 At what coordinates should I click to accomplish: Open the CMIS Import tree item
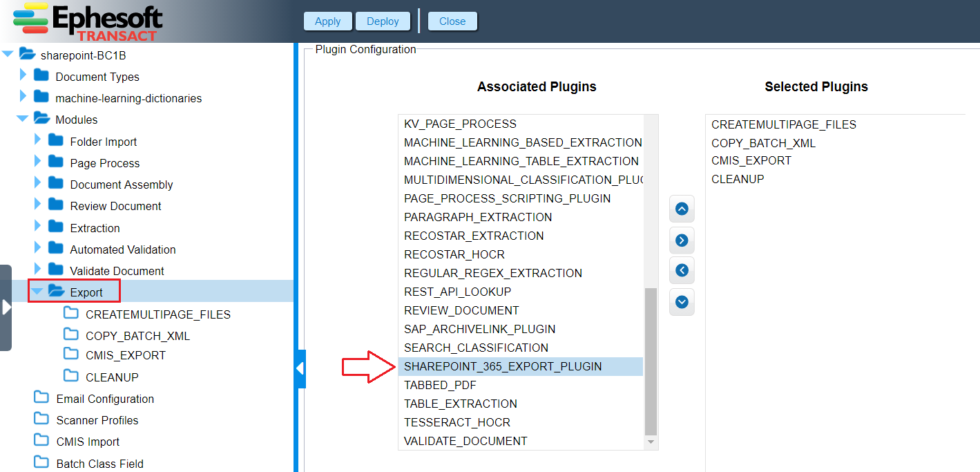pyautogui.click(x=88, y=442)
